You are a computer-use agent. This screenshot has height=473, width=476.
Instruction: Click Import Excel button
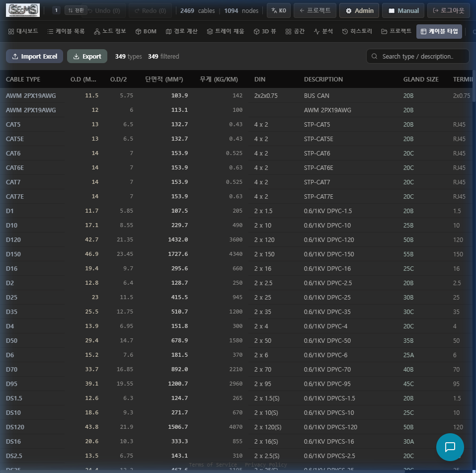[x=35, y=57]
